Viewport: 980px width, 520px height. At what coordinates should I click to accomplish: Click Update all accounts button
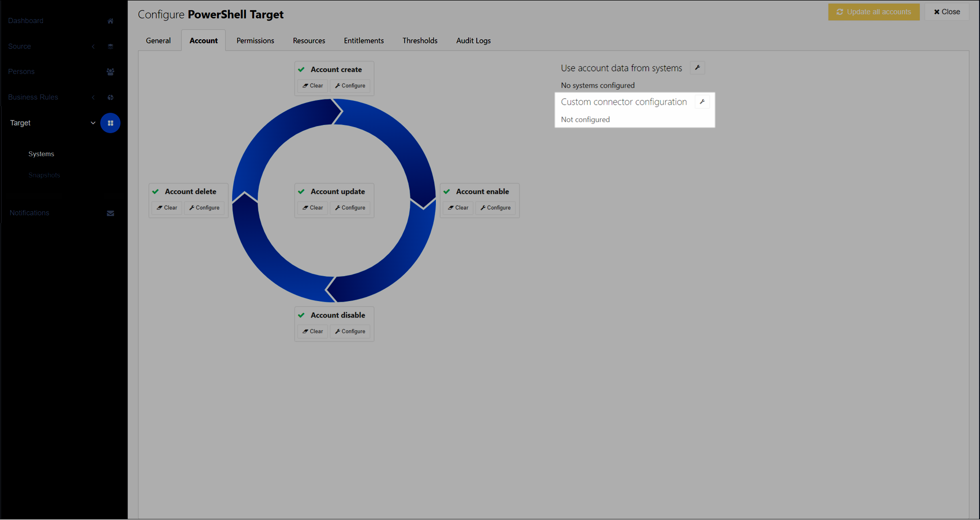[x=874, y=12]
